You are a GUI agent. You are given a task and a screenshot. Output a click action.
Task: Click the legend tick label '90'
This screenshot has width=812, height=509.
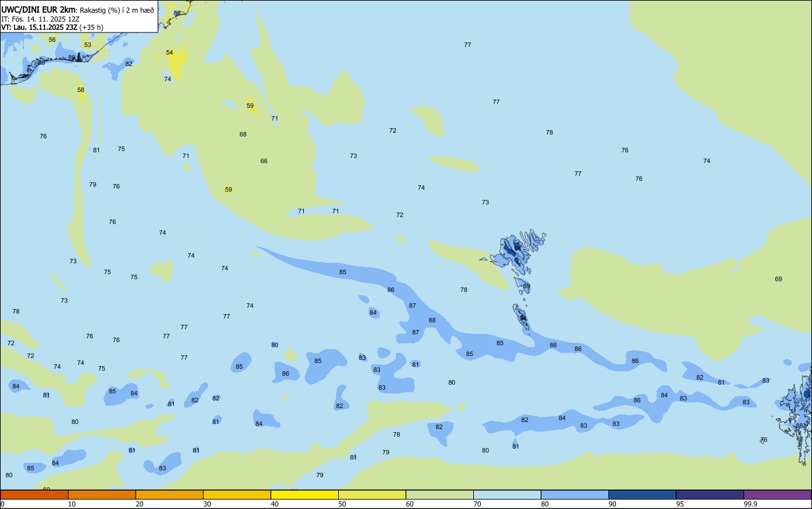[x=612, y=504]
